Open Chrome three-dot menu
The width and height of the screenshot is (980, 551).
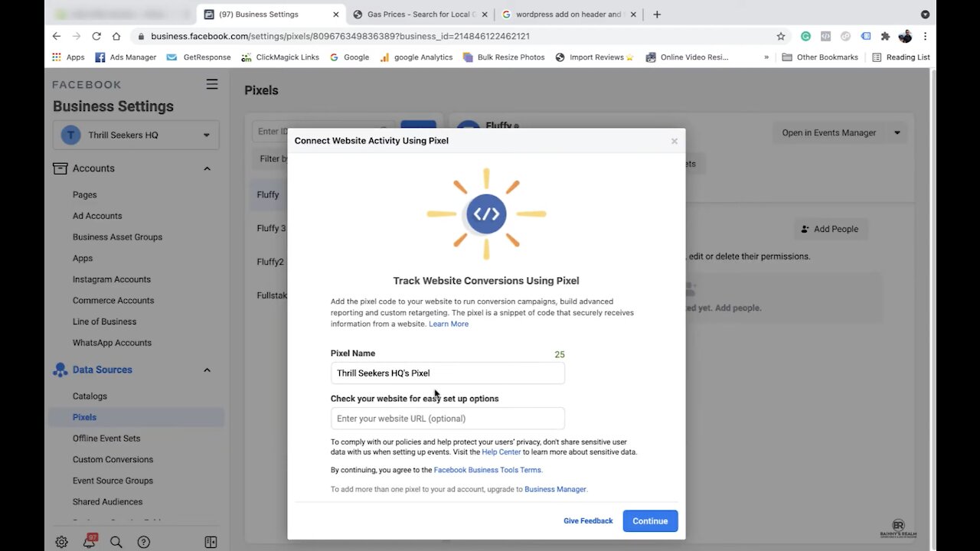(925, 36)
